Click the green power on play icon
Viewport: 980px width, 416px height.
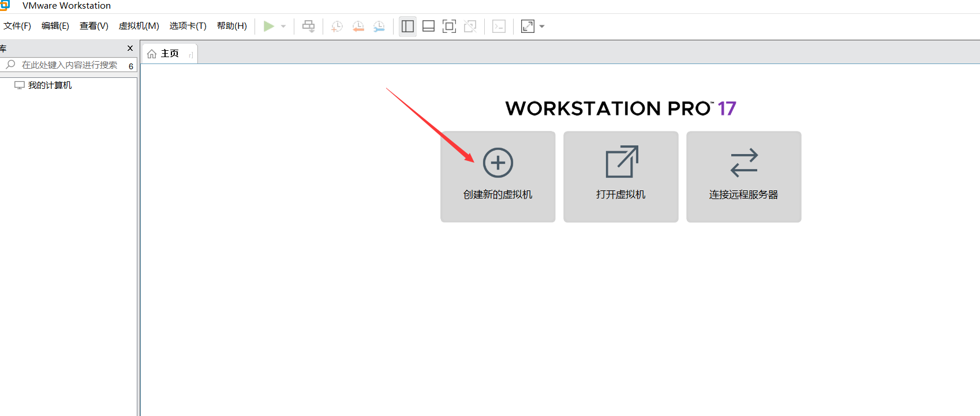[268, 26]
